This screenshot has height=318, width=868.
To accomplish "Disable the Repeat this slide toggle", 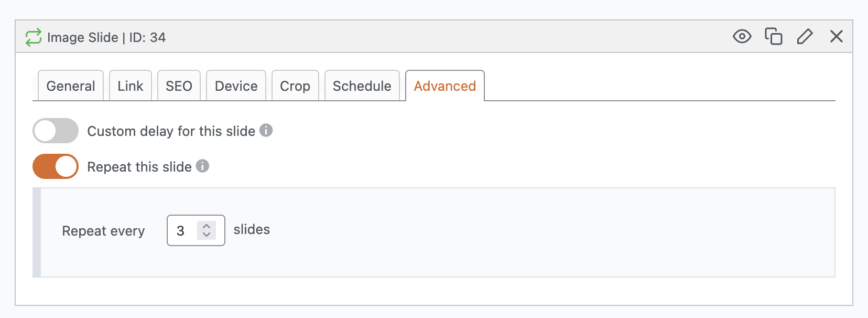I will tap(56, 166).
